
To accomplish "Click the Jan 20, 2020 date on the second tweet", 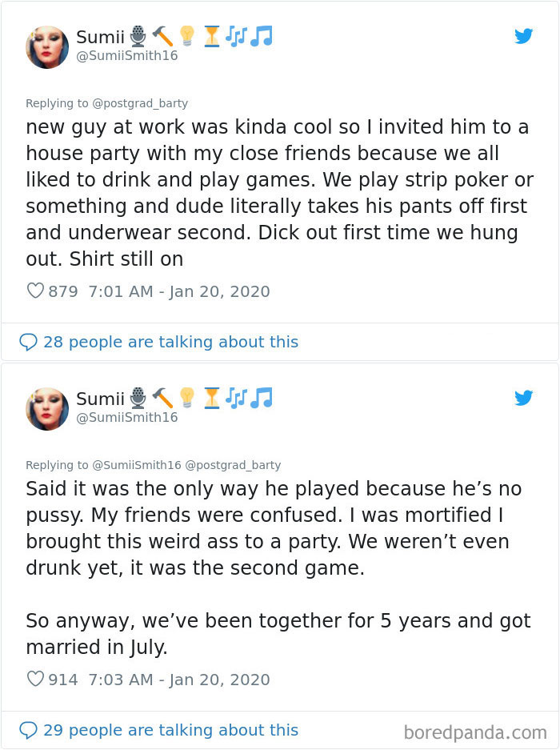I will [x=219, y=679].
